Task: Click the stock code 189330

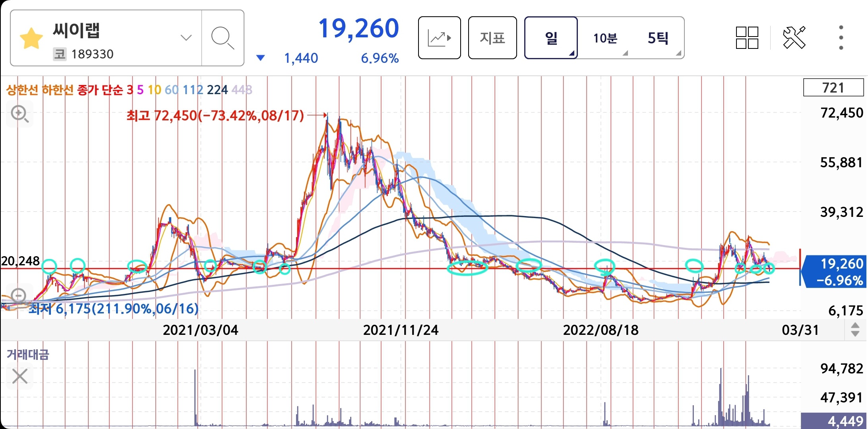Action: click(93, 54)
